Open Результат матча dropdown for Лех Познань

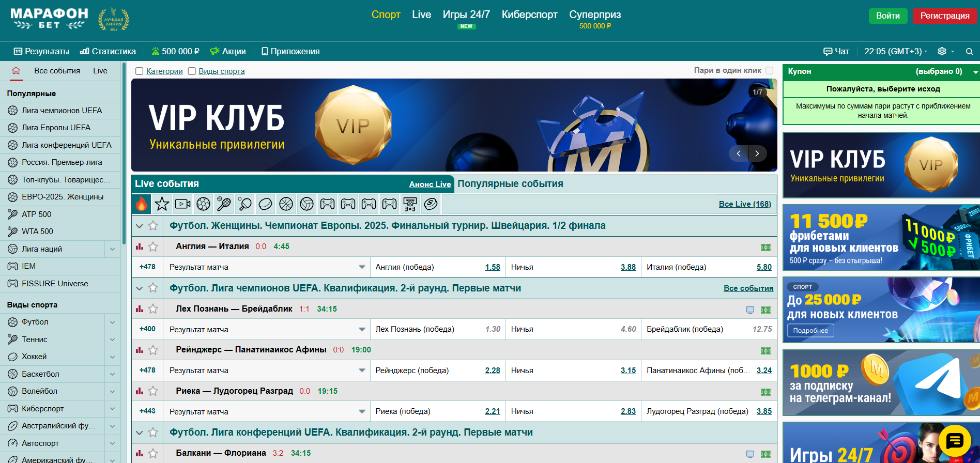(x=267, y=329)
